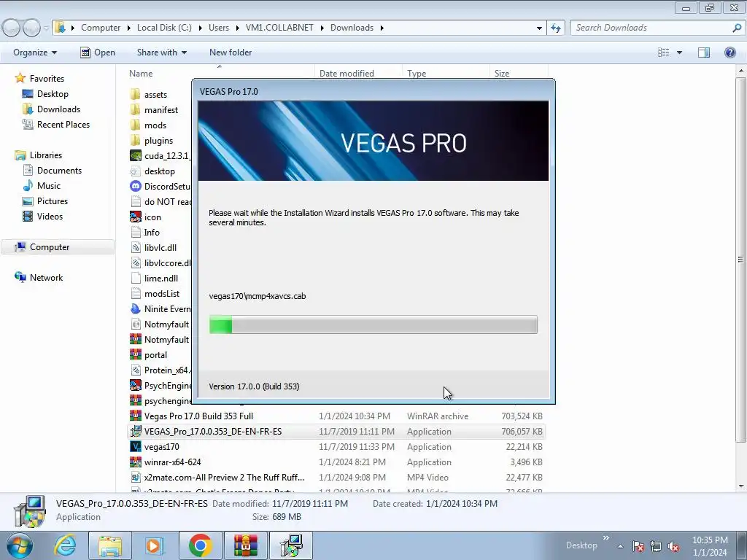The width and height of the screenshot is (747, 560).
Task: Open recent pages dropdown arrow
Action: tap(46, 28)
